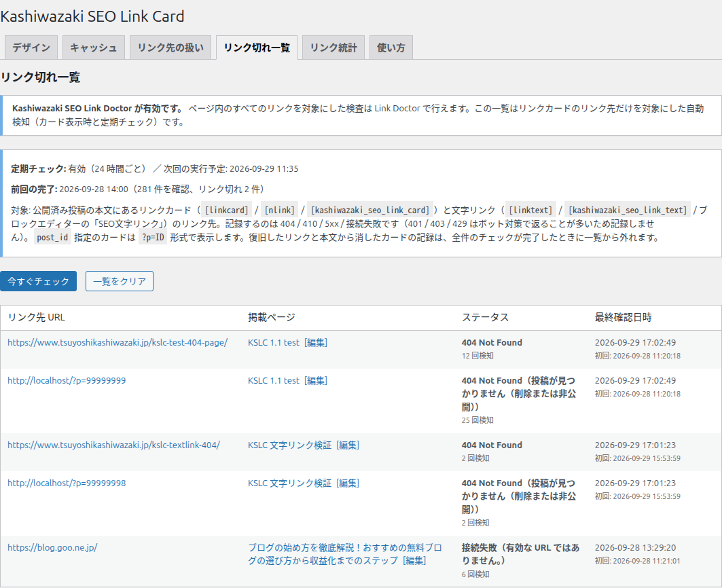Select the リンク先の扱い tab
The width and height of the screenshot is (722, 588).
(x=170, y=48)
